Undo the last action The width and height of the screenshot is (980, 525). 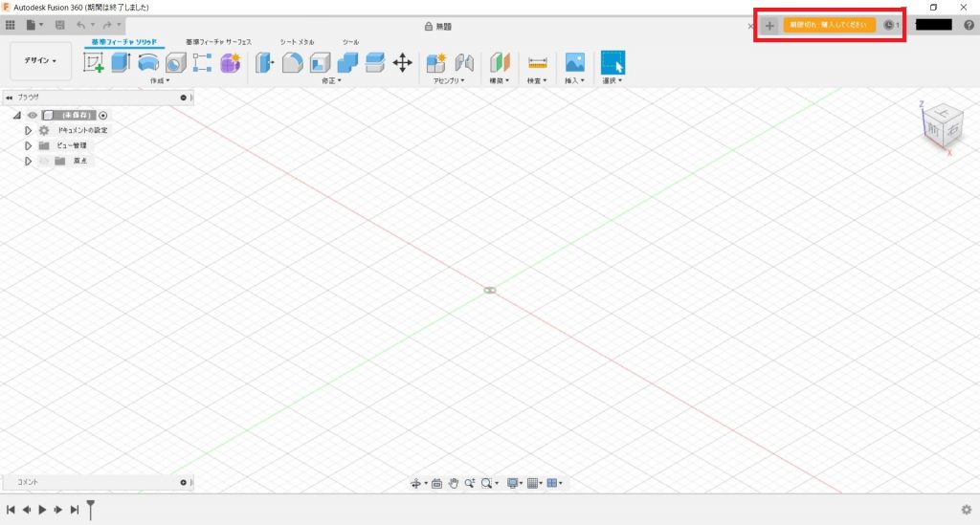(x=80, y=25)
